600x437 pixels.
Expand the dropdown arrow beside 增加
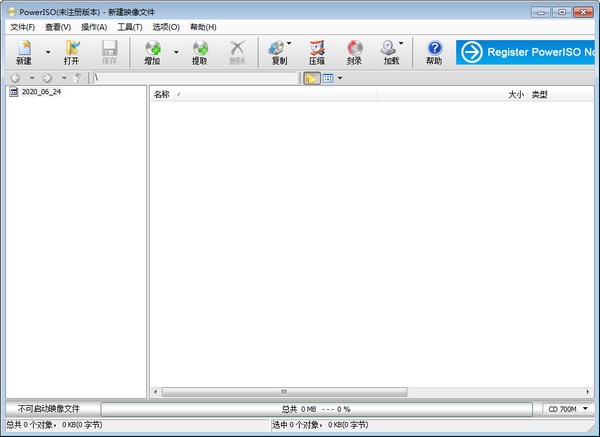[x=176, y=52]
